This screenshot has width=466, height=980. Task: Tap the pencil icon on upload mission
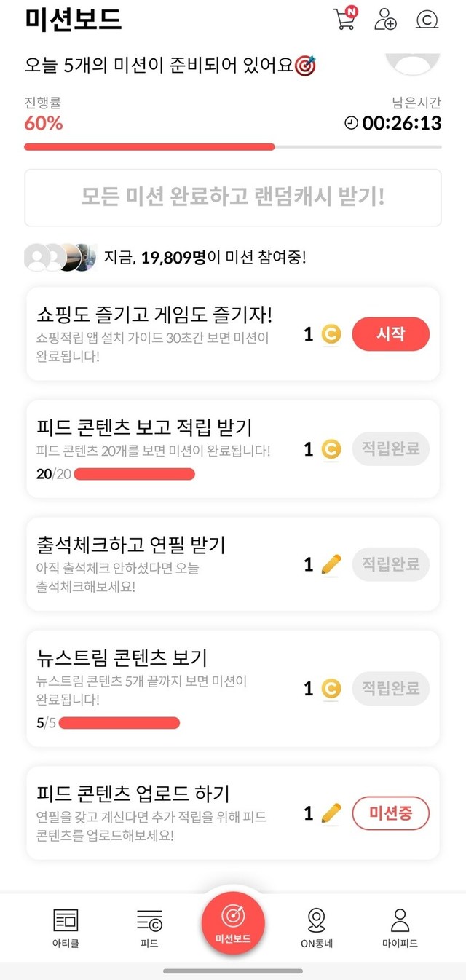click(x=331, y=813)
